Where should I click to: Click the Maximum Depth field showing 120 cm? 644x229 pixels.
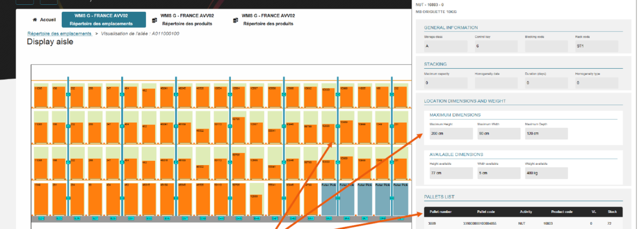544,134
